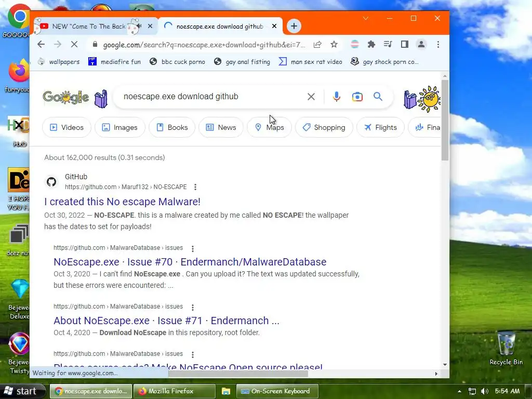The width and height of the screenshot is (532, 399).
Task: Click inside the Google search text field
Action: pos(210,97)
